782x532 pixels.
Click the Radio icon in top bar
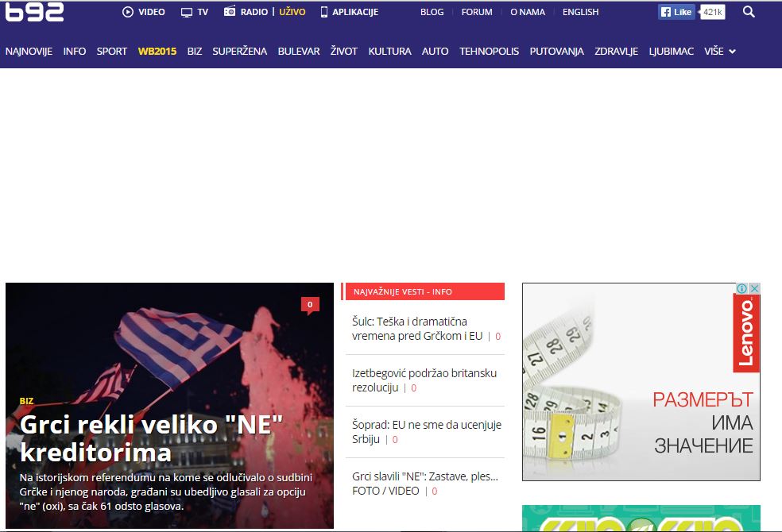(x=230, y=12)
